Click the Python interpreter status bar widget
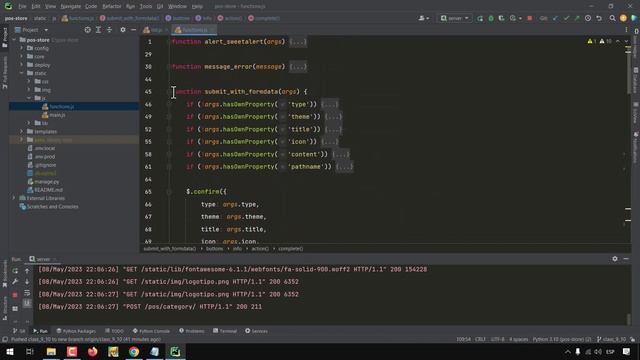Image resolution: width=640 pixels, height=360 pixels. click(562, 339)
